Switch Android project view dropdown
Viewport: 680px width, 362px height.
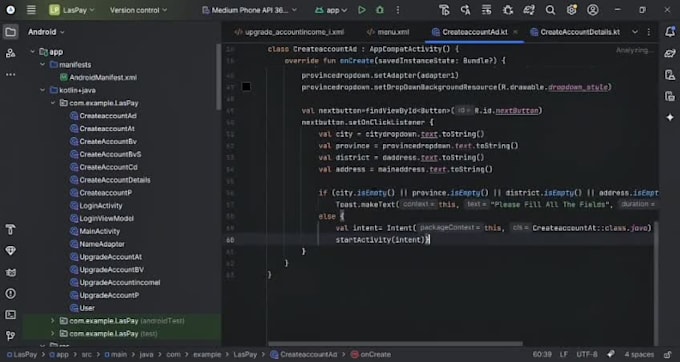click(46, 32)
